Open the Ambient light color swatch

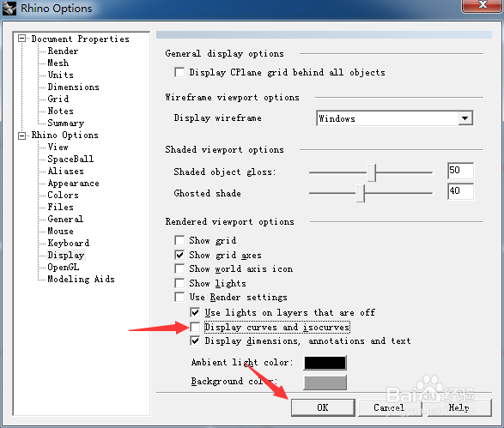click(325, 363)
